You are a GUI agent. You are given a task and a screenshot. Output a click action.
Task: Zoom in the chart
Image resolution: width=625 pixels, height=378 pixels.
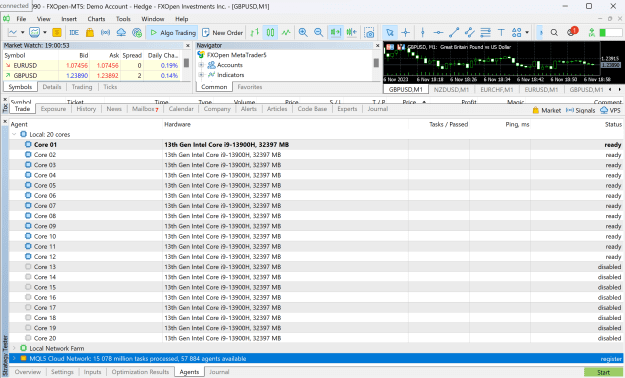303,33
